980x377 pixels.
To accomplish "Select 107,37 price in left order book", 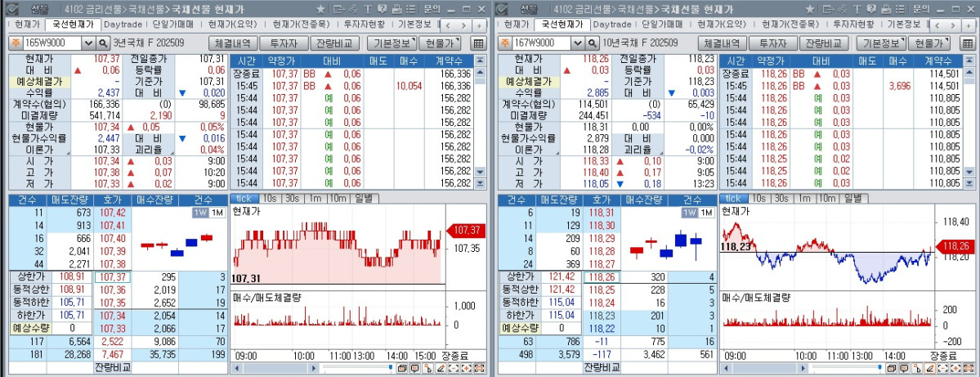I will tap(113, 277).
